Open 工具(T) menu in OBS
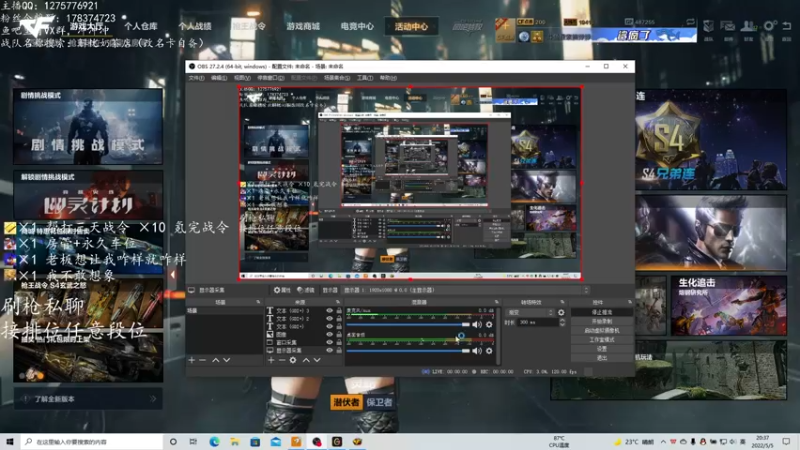The height and width of the screenshot is (450, 800). tap(365, 78)
